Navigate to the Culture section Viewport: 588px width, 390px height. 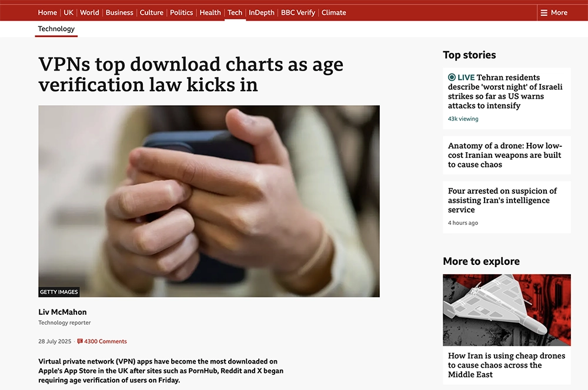(x=152, y=12)
